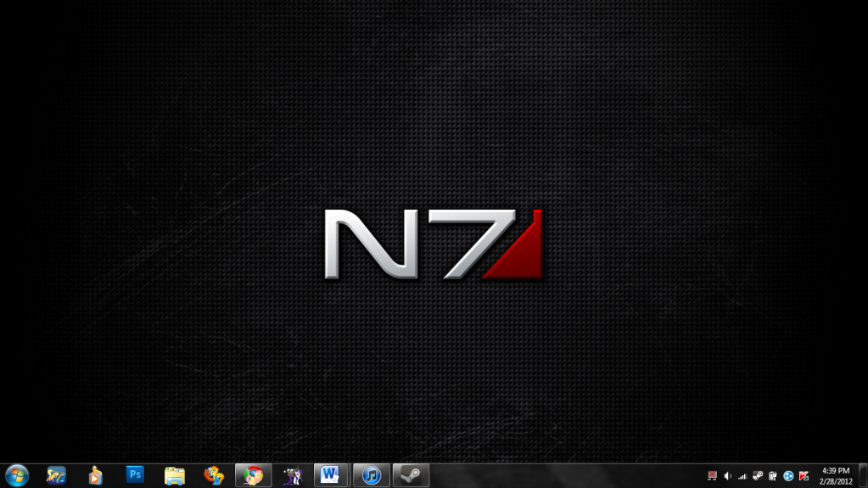Switch to the iTunes taskbar window
Image resolution: width=868 pixels, height=488 pixels.
372,475
